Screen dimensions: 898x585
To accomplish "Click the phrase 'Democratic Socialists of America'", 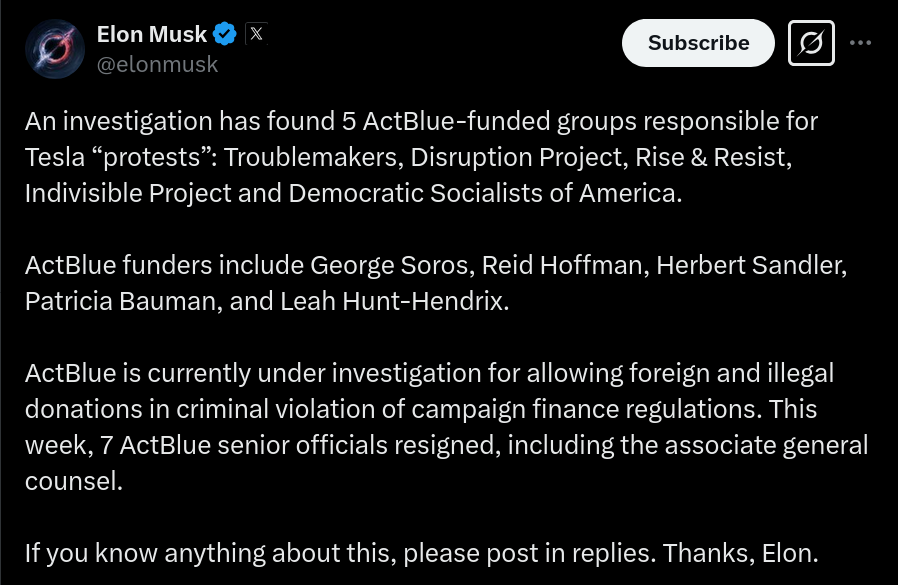I will coord(483,193).
